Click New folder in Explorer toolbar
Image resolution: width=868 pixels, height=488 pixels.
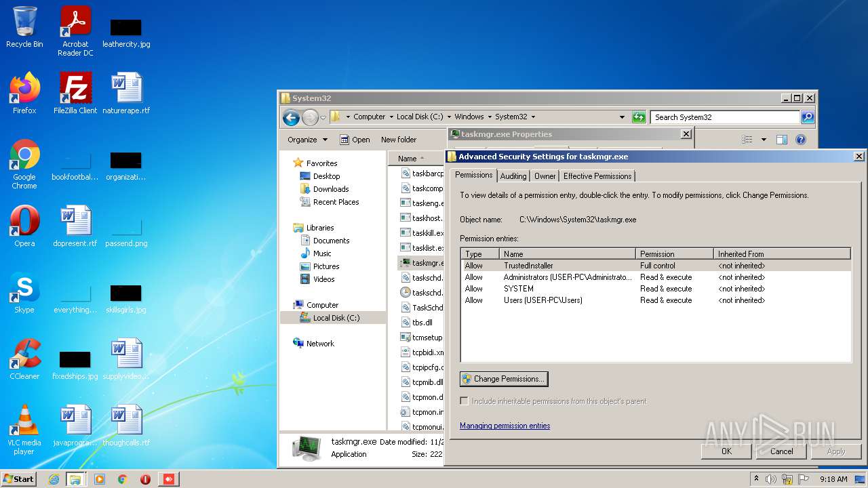click(x=399, y=140)
